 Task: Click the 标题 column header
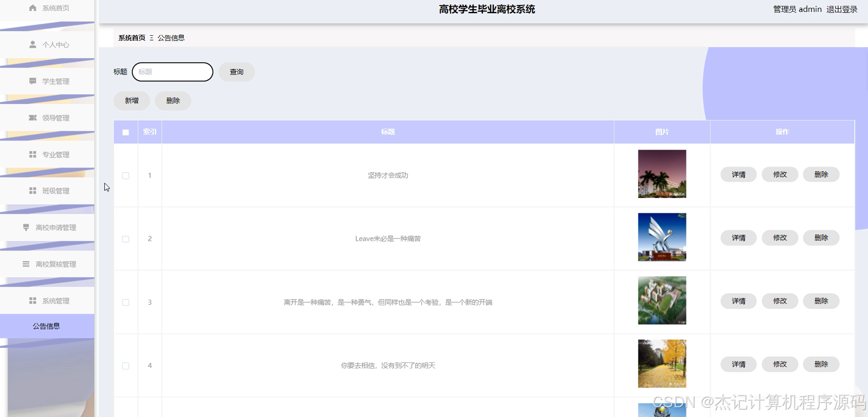coord(388,132)
